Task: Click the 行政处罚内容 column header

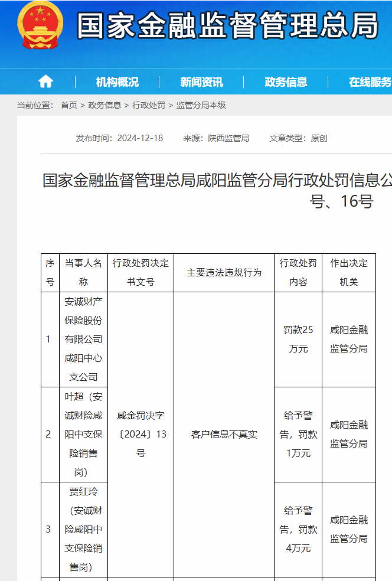Action: pos(298,273)
